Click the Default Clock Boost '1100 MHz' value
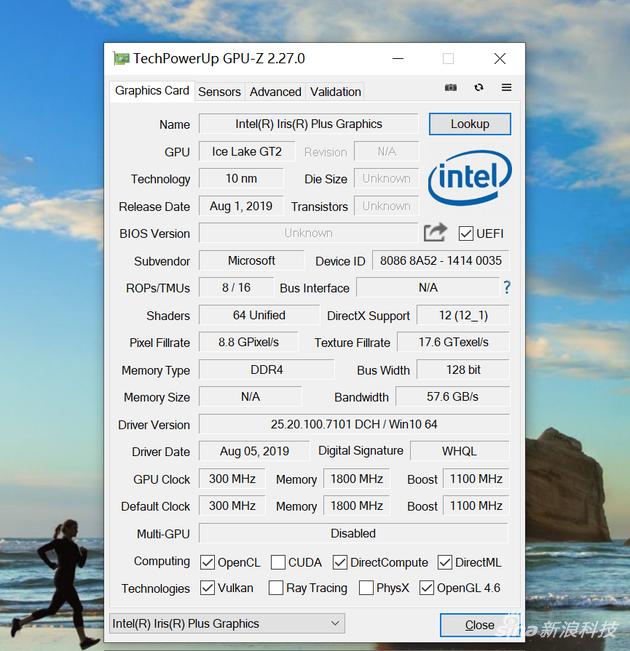Screen dimensions: 630x651 click(476, 506)
